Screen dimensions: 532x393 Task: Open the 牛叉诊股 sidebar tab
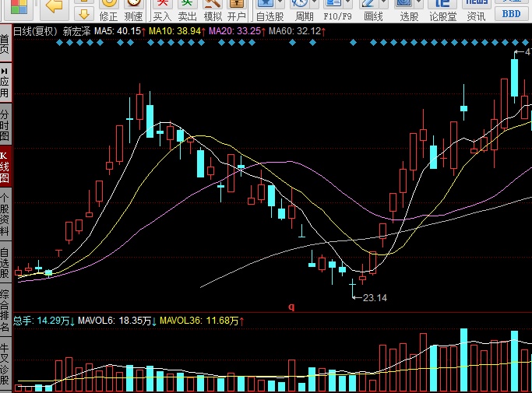point(5,364)
